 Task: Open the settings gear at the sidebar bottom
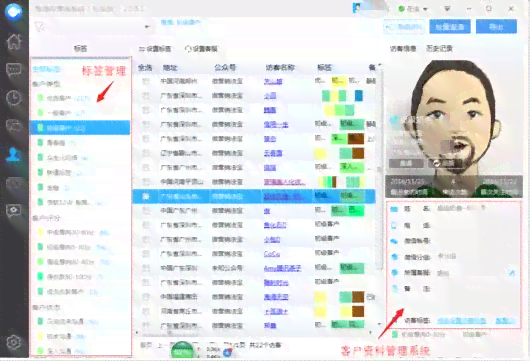pyautogui.click(x=14, y=342)
